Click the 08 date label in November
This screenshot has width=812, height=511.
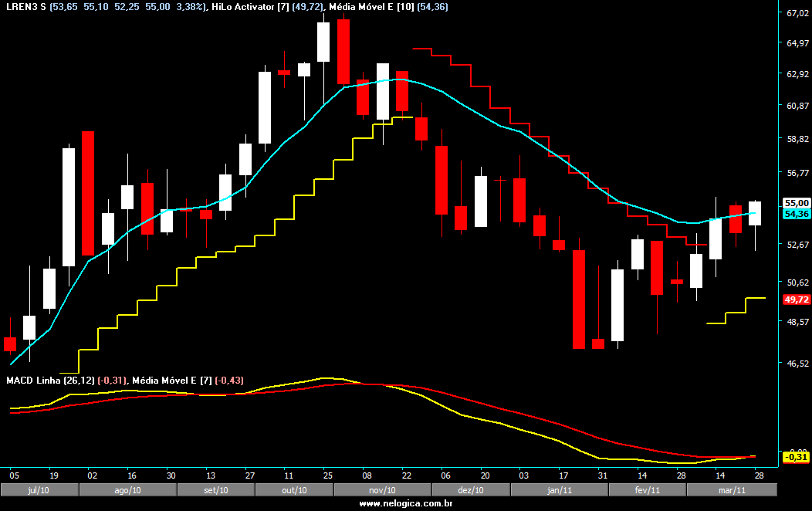[x=367, y=475]
